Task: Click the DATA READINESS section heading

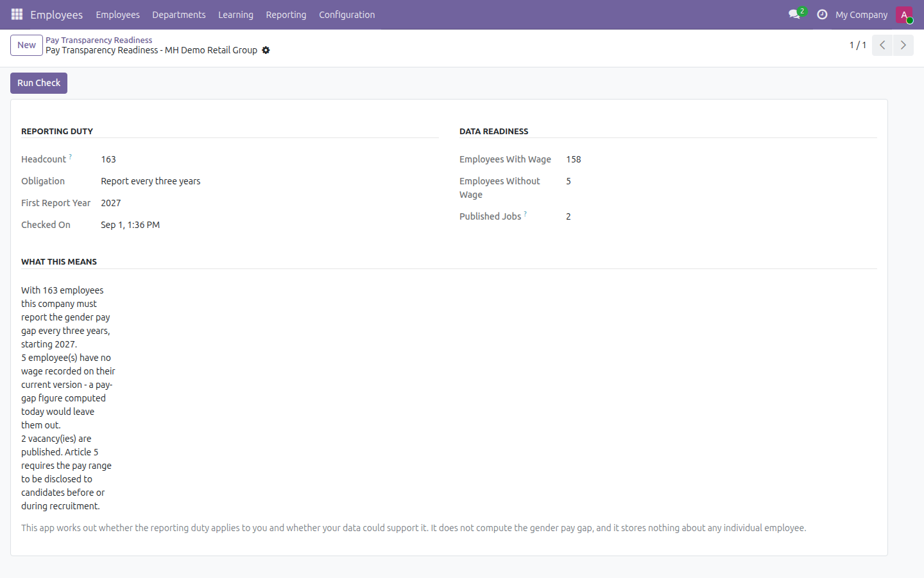Action: coord(494,131)
